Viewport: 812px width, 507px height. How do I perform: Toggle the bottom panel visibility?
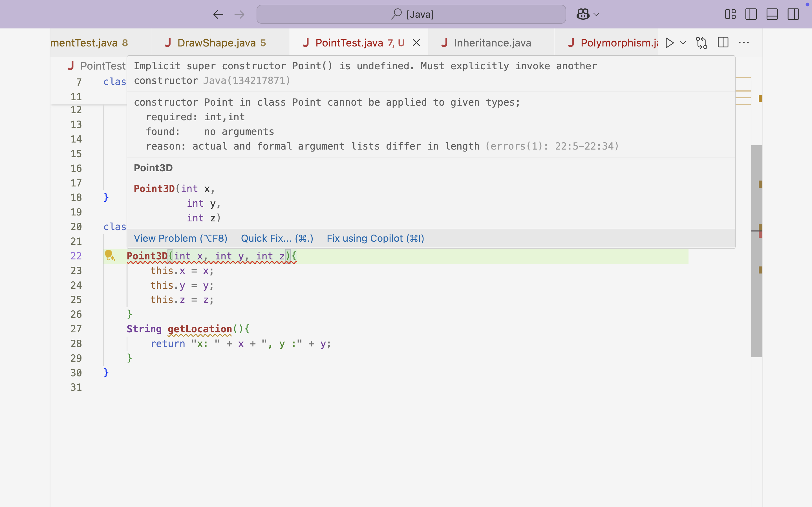[x=772, y=14]
